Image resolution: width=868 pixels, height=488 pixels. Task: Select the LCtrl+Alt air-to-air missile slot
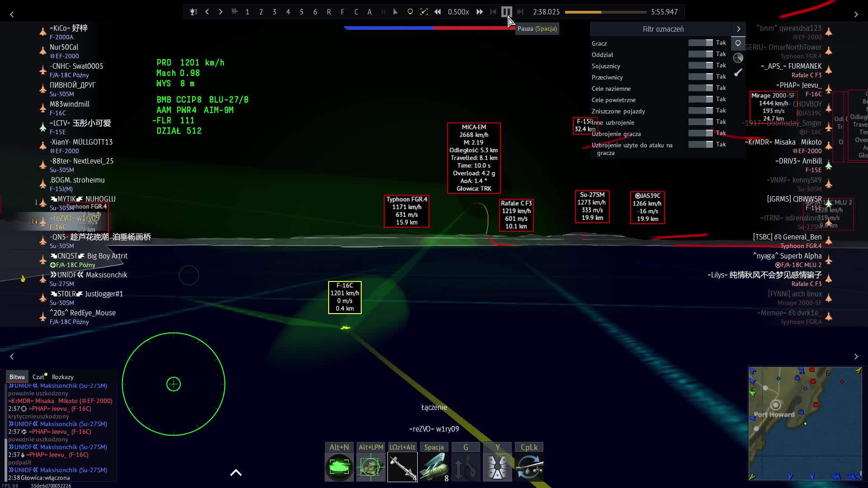pos(402,467)
